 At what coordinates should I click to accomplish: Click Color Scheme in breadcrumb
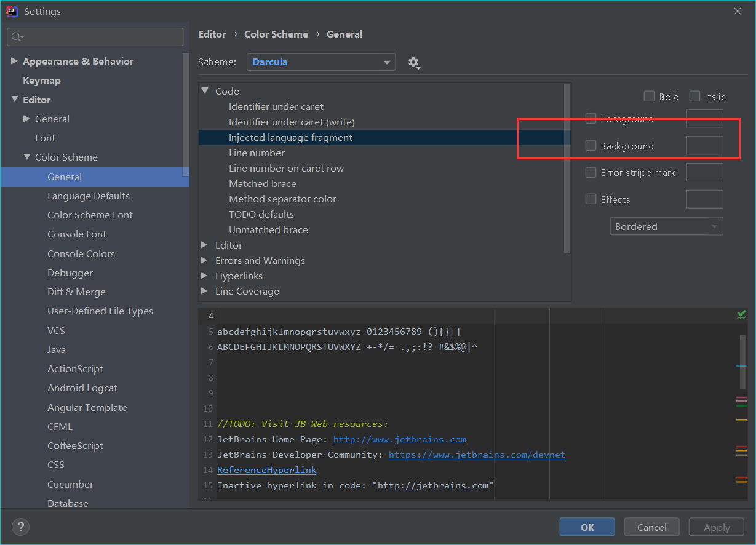(276, 34)
